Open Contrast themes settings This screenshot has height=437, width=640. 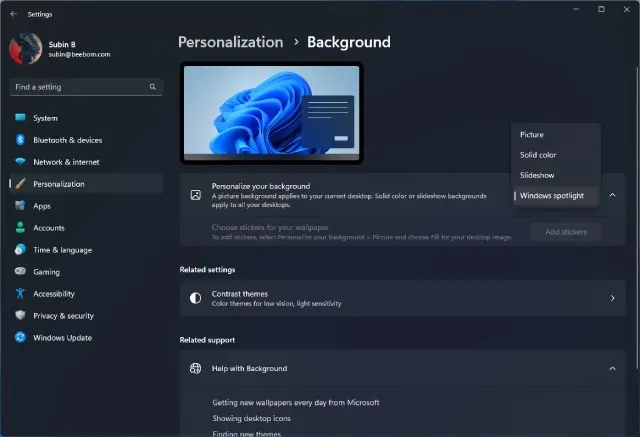(x=402, y=298)
